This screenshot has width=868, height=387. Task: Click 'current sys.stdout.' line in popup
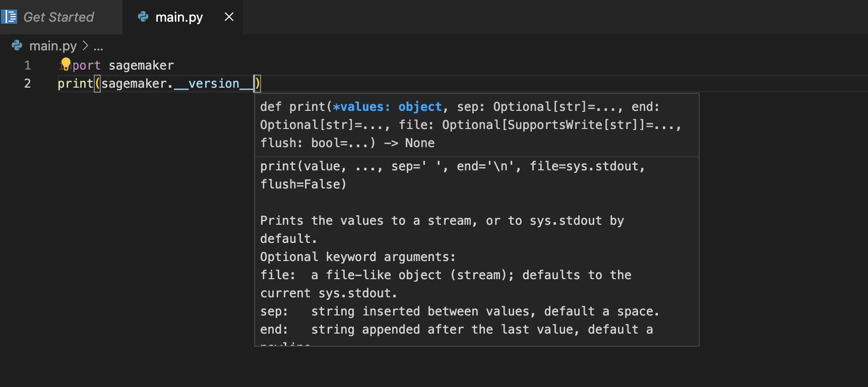329,293
